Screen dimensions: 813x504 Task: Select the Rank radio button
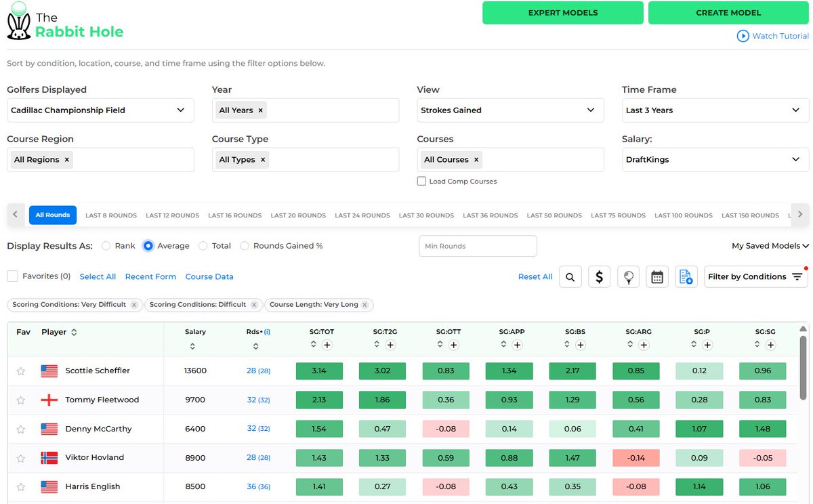[x=106, y=246]
